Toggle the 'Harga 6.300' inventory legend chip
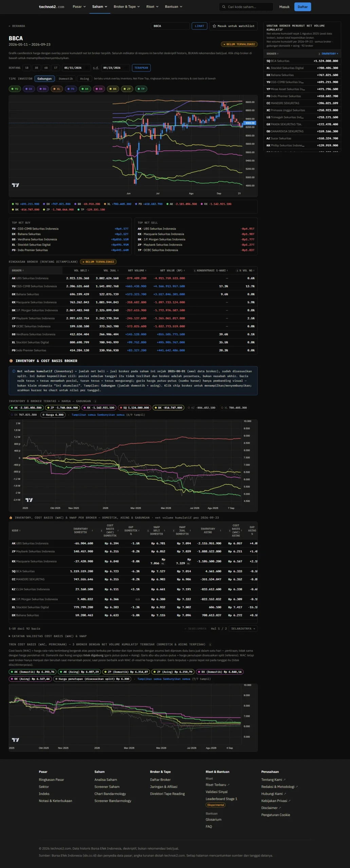The image size is (350, 868). point(53,415)
